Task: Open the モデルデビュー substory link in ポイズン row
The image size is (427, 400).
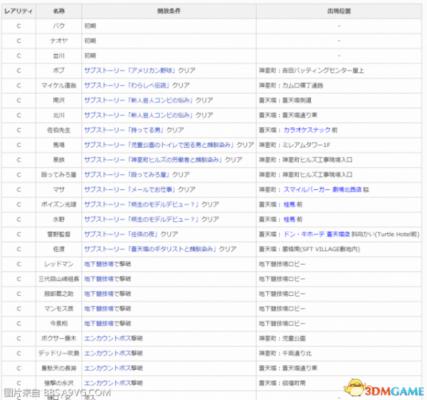Action: pos(151,204)
